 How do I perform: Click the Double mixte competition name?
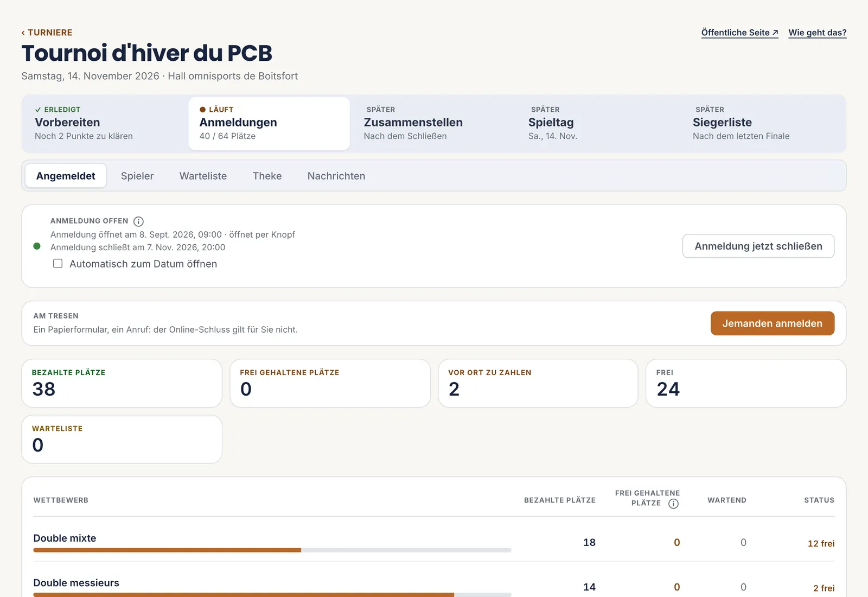65,538
